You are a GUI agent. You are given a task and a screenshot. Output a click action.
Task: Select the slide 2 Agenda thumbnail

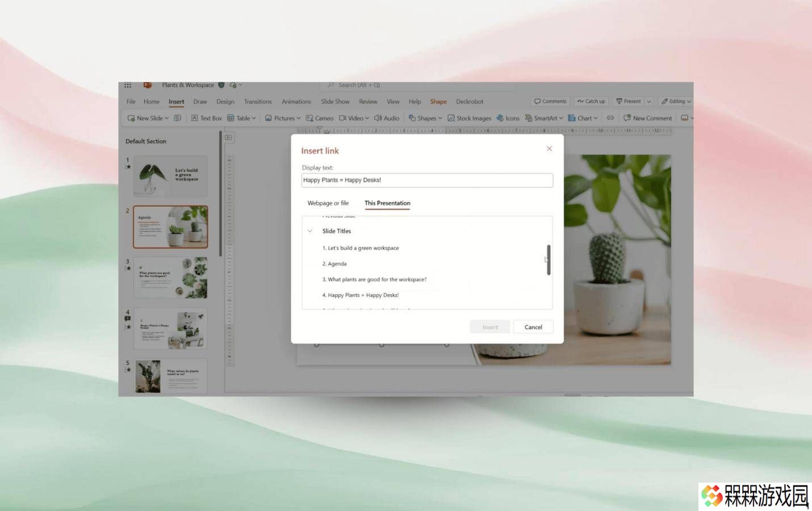[170, 227]
